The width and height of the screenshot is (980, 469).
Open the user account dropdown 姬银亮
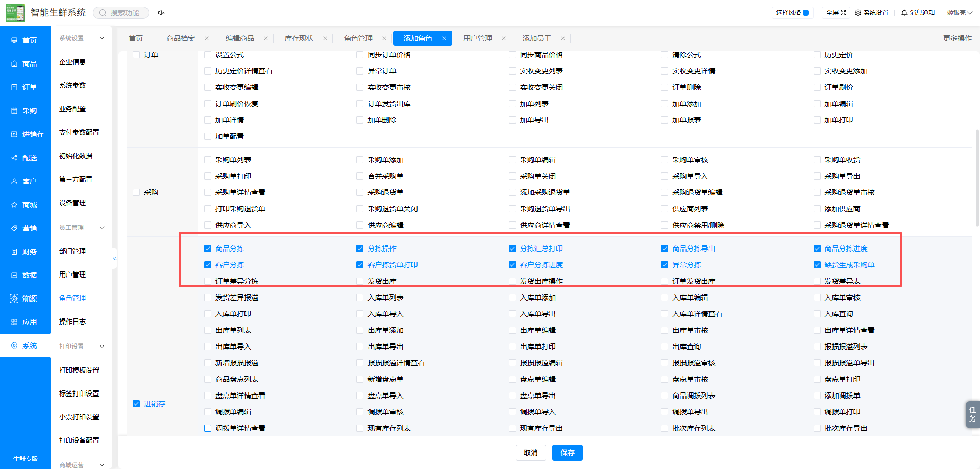point(960,13)
